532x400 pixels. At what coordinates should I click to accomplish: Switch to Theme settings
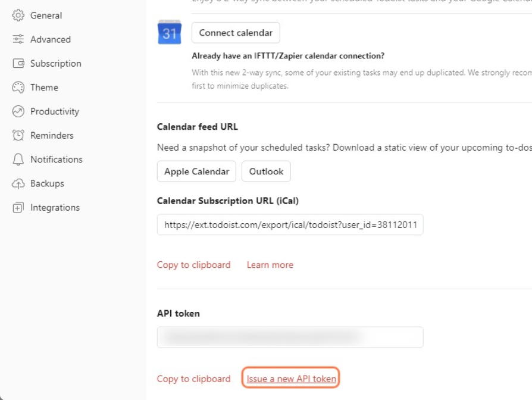pos(45,87)
